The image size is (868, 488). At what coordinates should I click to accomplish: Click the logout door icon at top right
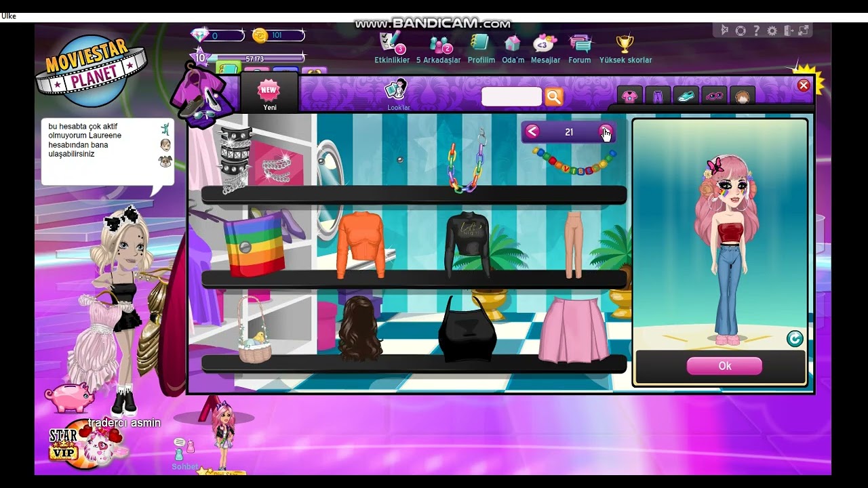pos(788,30)
